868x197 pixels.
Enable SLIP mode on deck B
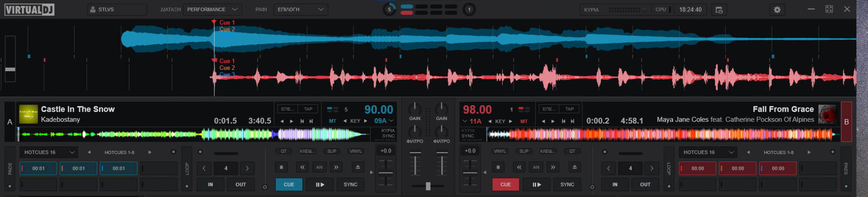pos(524,151)
